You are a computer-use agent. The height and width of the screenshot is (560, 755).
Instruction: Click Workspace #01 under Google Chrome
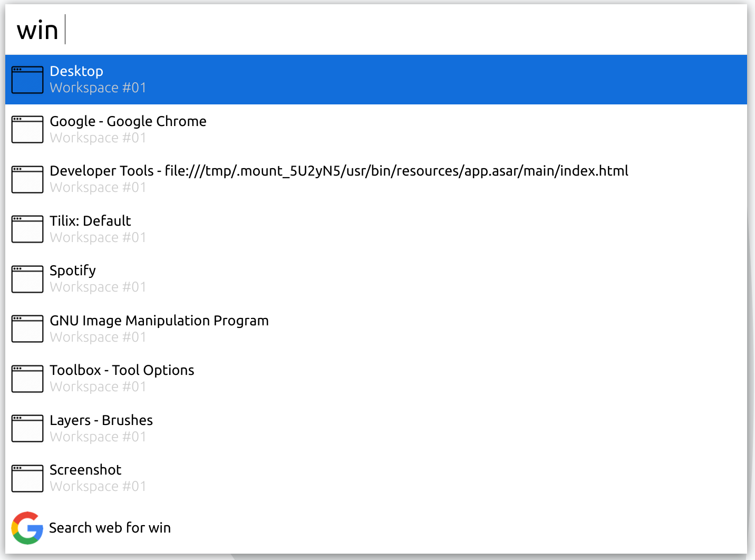click(x=98, y=138)
